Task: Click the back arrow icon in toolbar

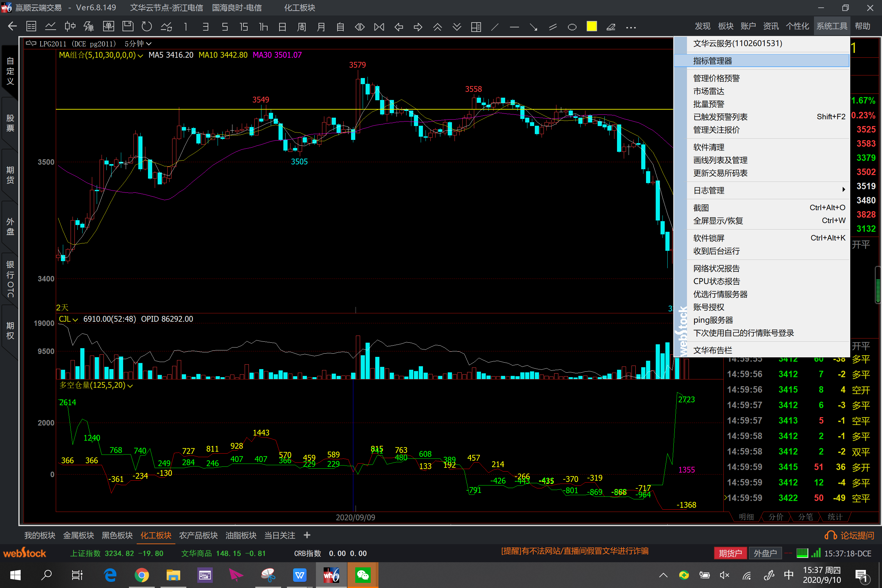Action: coord(12,27)
